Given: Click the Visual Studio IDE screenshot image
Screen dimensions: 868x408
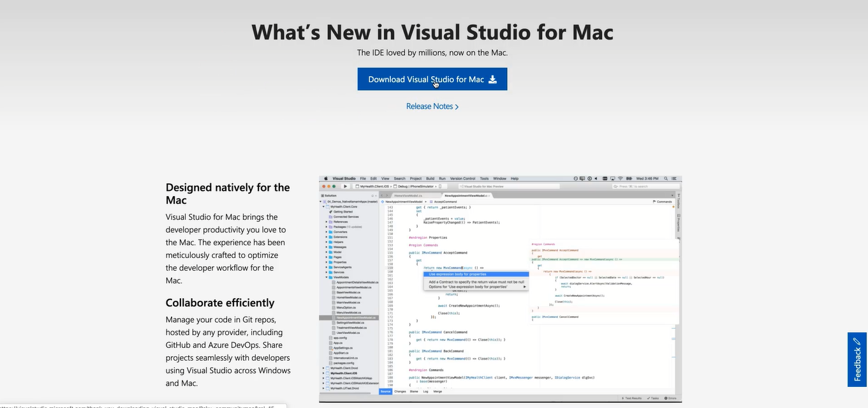Looking at the screenshot, I should point(500,289).
